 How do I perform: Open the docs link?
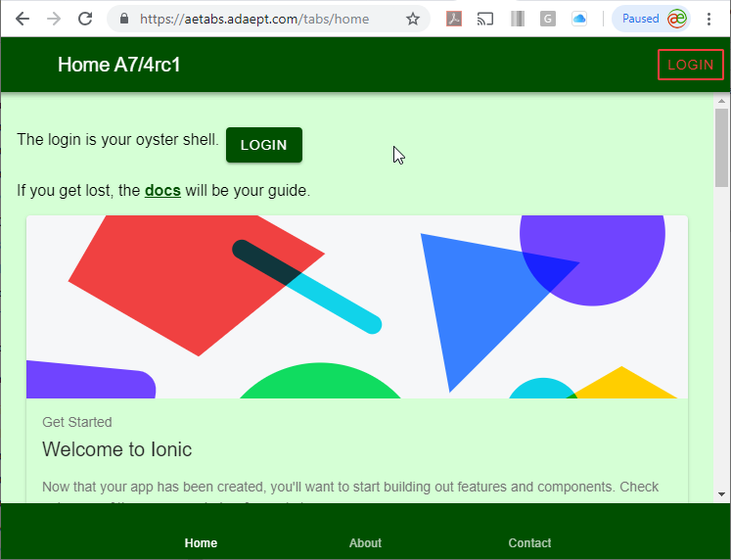(x=162, y=190)
